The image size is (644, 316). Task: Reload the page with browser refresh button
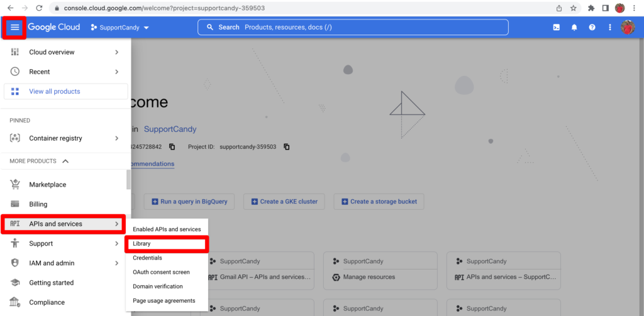[x=39, y=8]
